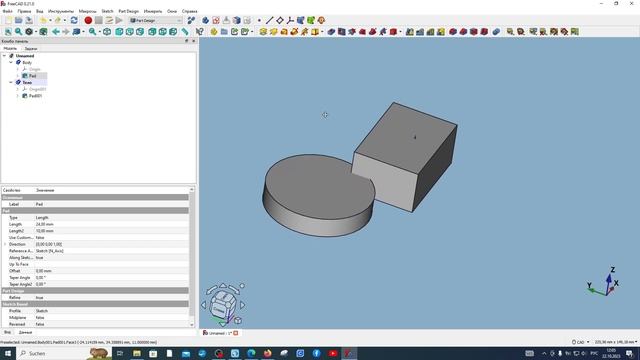Set the right view icon
Viewport: 640px width, 360px height.
coord(140,31)
